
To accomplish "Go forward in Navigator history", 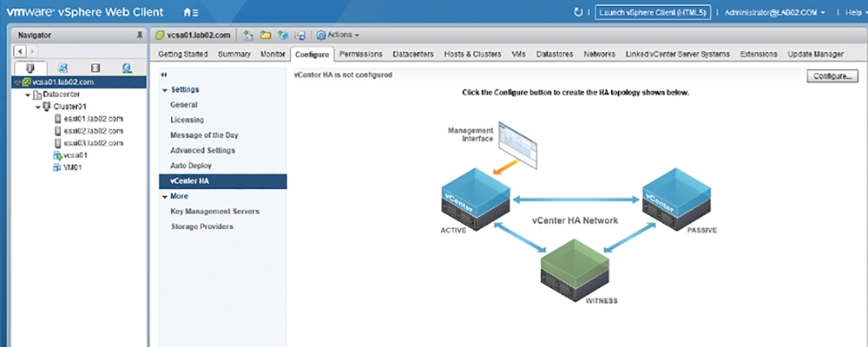I will (31, 51).
